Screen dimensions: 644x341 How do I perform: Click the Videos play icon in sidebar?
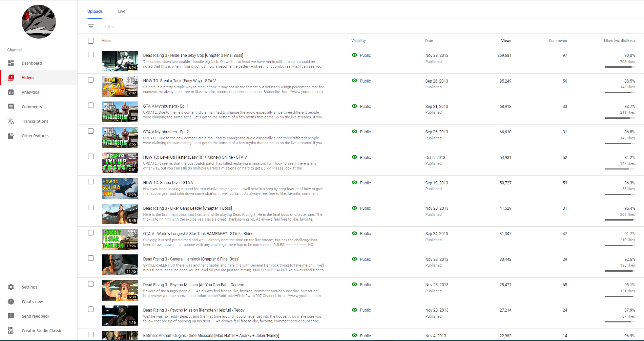[x=11, y=78]
